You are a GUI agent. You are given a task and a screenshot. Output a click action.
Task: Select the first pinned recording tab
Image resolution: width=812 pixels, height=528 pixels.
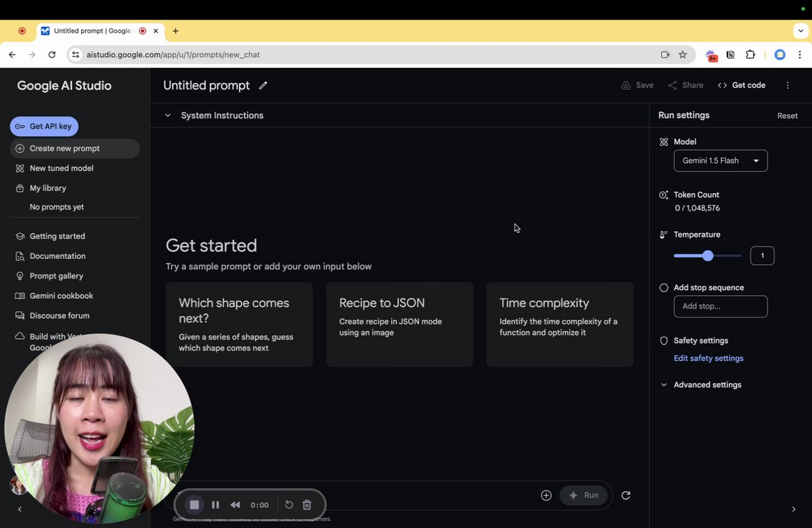click(x=22, y=30)
